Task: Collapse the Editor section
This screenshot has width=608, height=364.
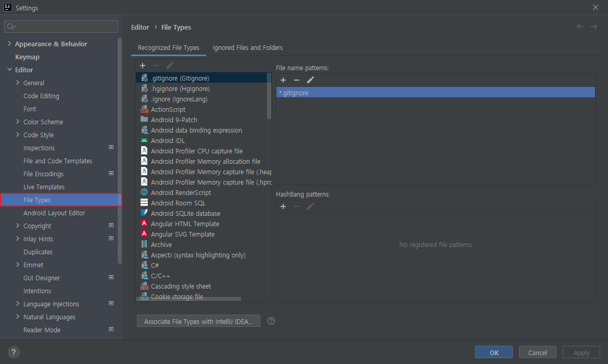Action: point(9,70)
